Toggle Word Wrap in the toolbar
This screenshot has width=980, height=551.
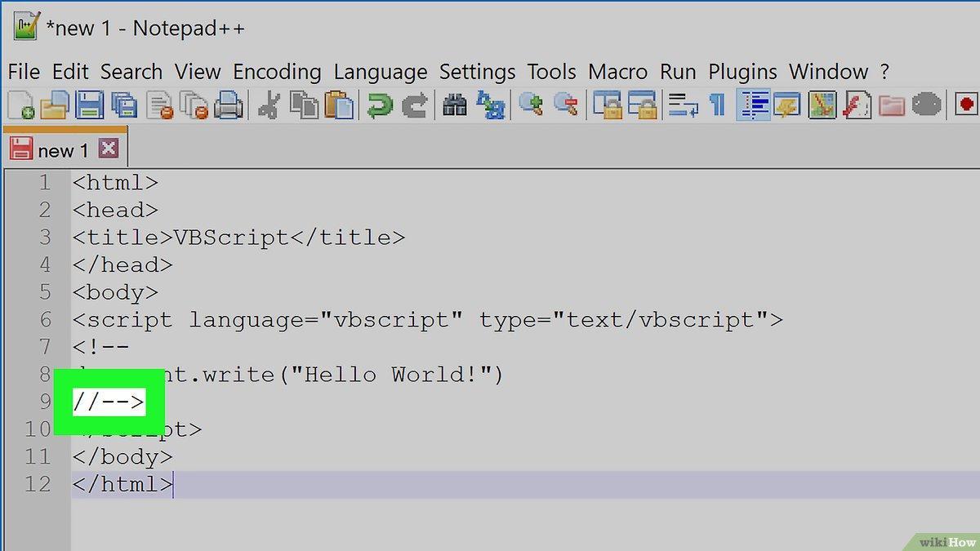coord(681,105)
